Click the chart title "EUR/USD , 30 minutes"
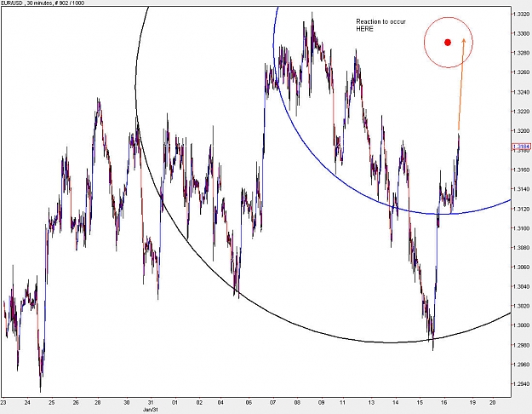Viewport: 532px width, 414px height. 26,3
